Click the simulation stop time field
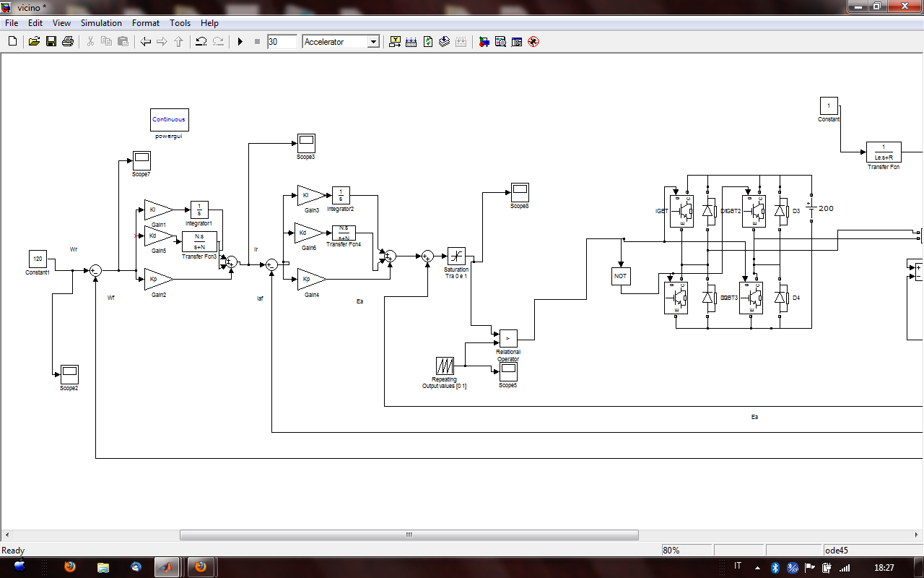Screen dimensions: 924x578 point(282,42)
